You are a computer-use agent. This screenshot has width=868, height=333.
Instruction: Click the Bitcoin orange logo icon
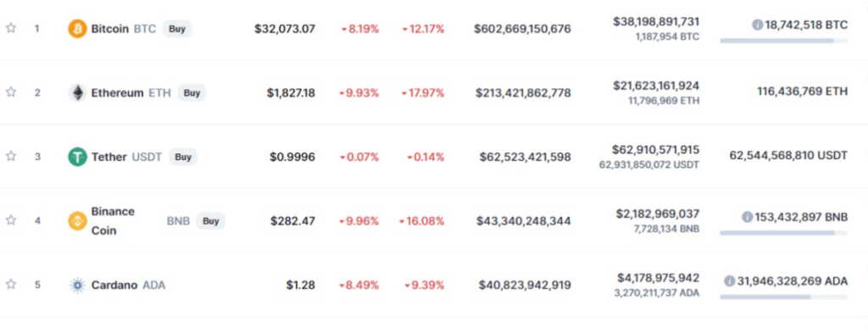[77, 29]
